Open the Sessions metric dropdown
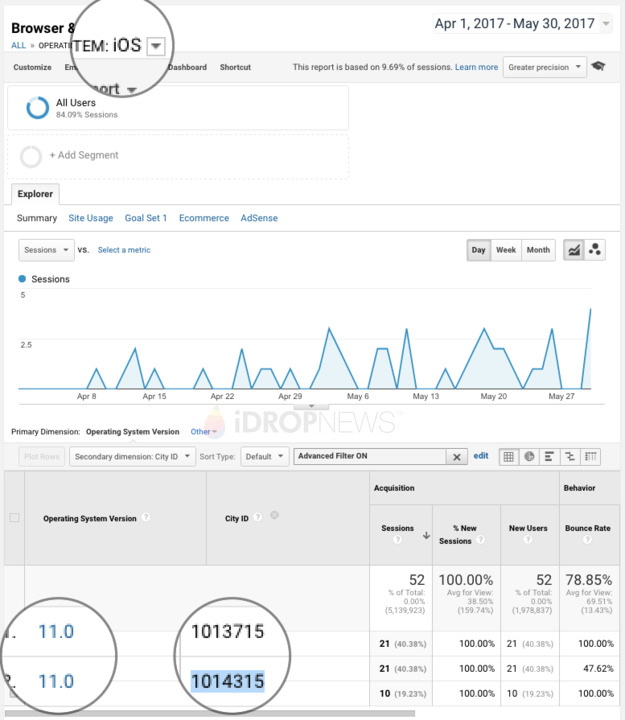625x720 pixels. (46, 250)
